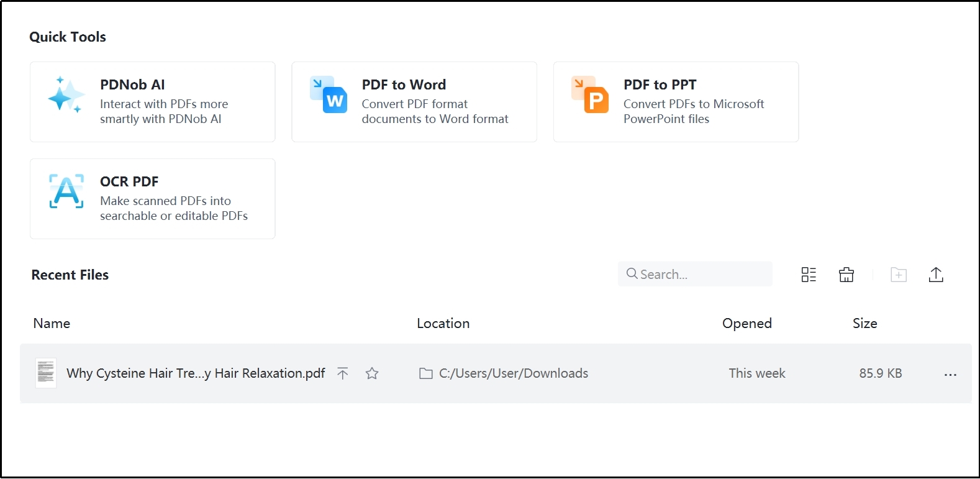Click the Search field in Recent Files
The image size is (980, 479).
(x=695, y=274)
